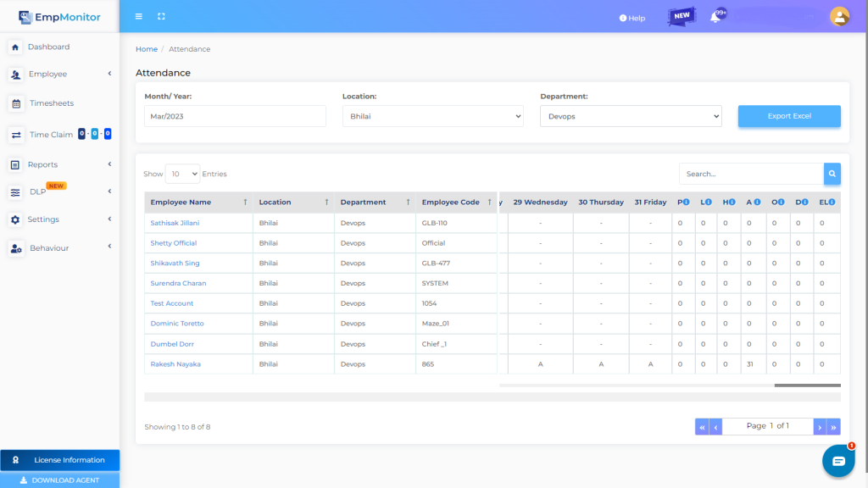Screen dimensions: 868x488
Task: Click the 31 Friday column header
Action: 650,202
